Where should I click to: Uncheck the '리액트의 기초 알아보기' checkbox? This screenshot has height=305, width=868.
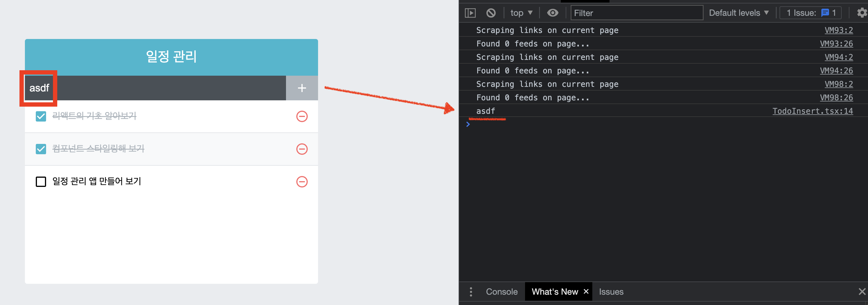41,116
